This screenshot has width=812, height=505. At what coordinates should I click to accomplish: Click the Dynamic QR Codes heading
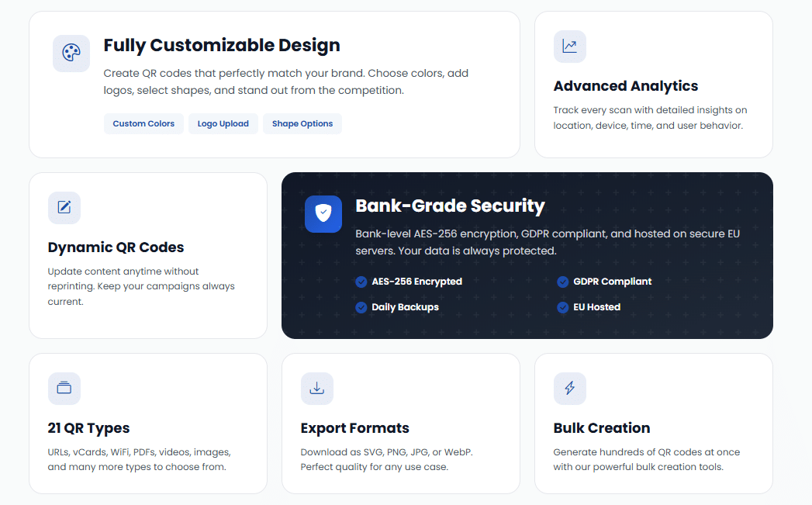[x=116, y=247]
